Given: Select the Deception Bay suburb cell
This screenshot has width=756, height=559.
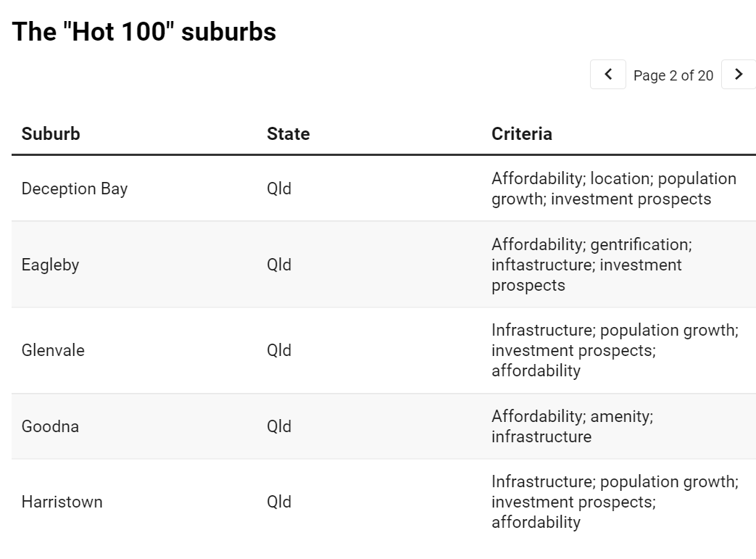Looking at the screenshot, I should pos(74,189).
